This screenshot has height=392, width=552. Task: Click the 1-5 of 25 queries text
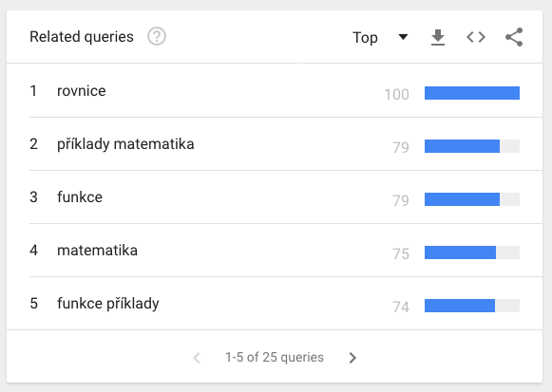[275, 357]
